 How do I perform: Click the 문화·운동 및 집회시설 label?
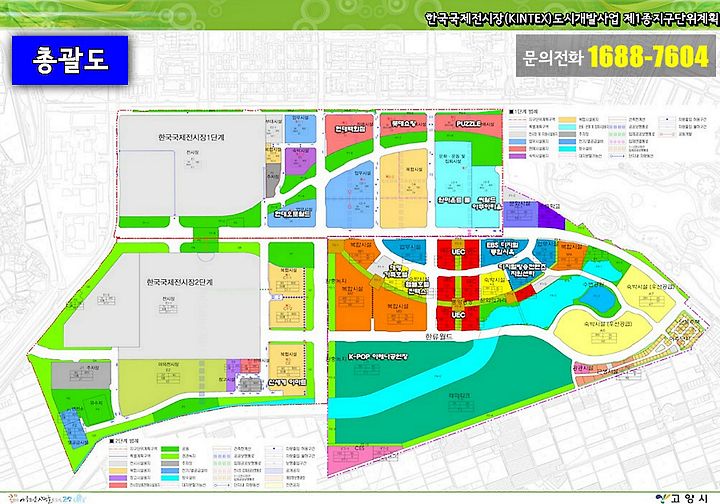(452, 159)
